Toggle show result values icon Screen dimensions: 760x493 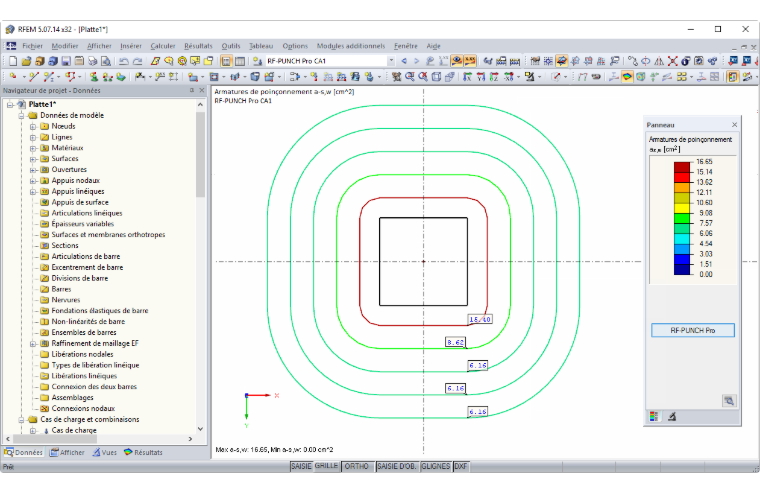(x=470, y=61)
